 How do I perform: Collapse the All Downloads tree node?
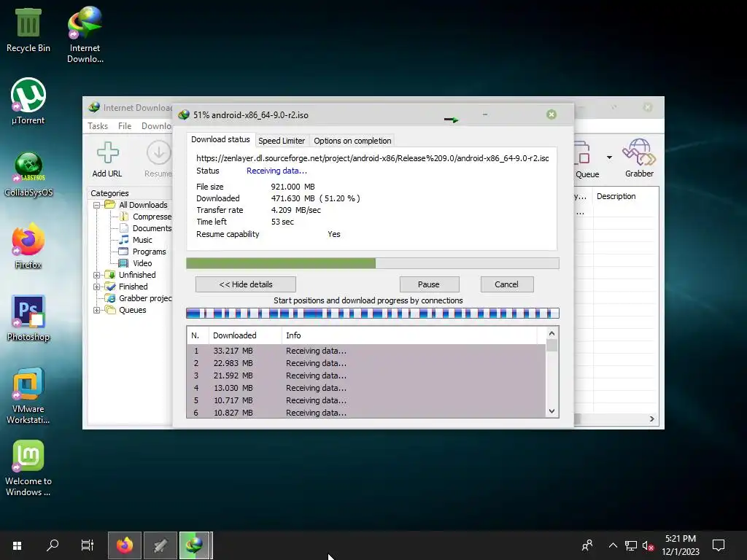(97, 205)
